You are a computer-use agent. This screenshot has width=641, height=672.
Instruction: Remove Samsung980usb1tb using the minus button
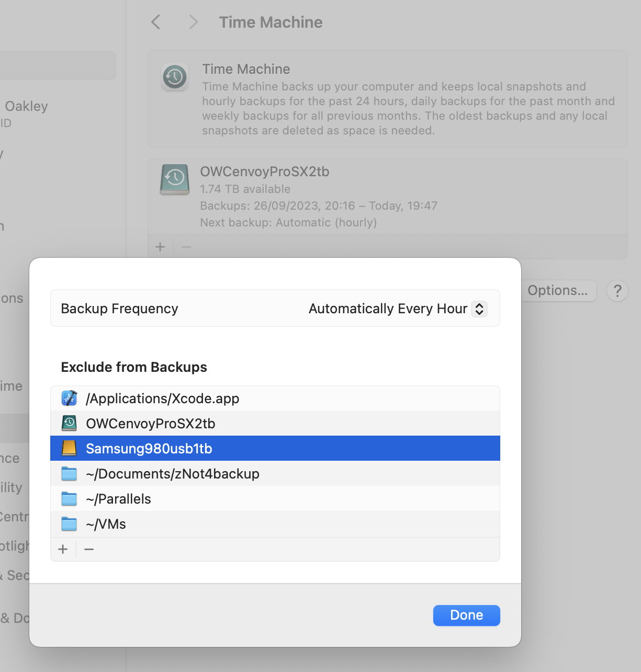(89, 549)
